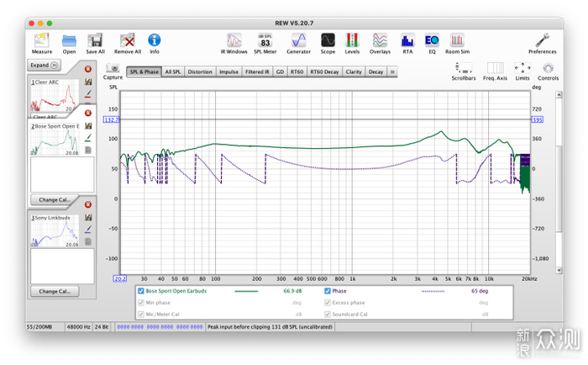
Task: Expand the measurements panel with Expand button
Action: click(x=44, y=65)
